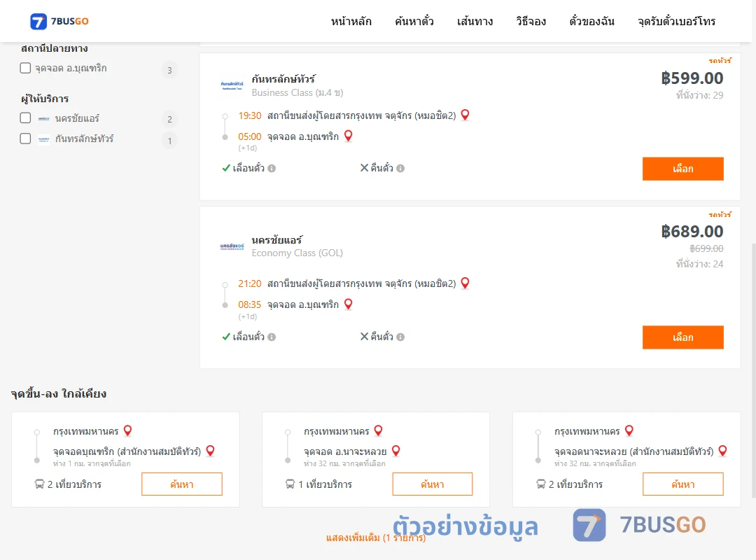Show เลื่อนตั๋ว info on กันทรลักษ์ทัวร์ trip
Image resolution: width=756 pixels, height=560 pixels.
tap(272, 168)
